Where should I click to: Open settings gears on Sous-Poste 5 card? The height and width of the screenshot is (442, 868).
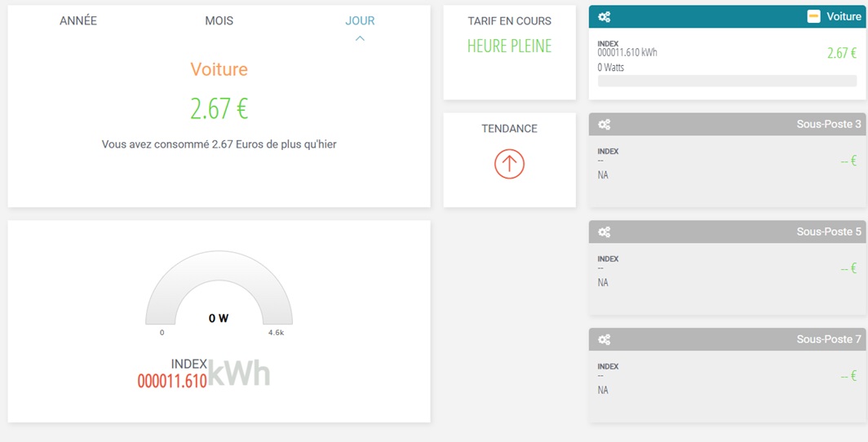point(604,232)
